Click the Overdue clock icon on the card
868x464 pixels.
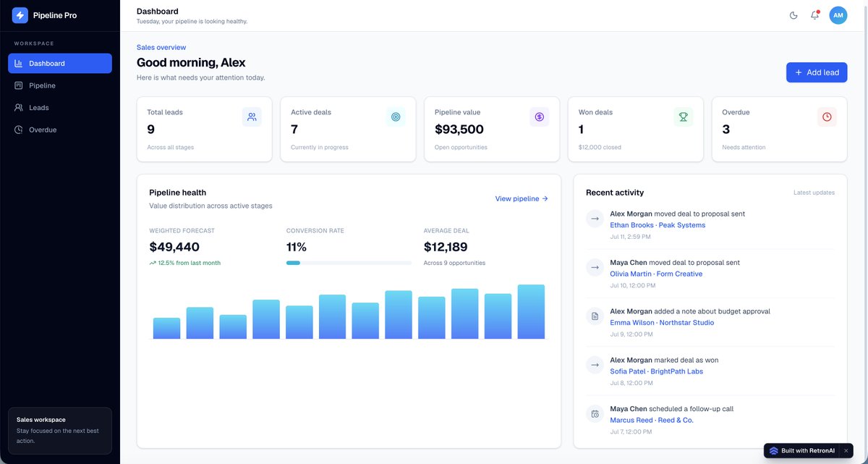click(827, 117)
